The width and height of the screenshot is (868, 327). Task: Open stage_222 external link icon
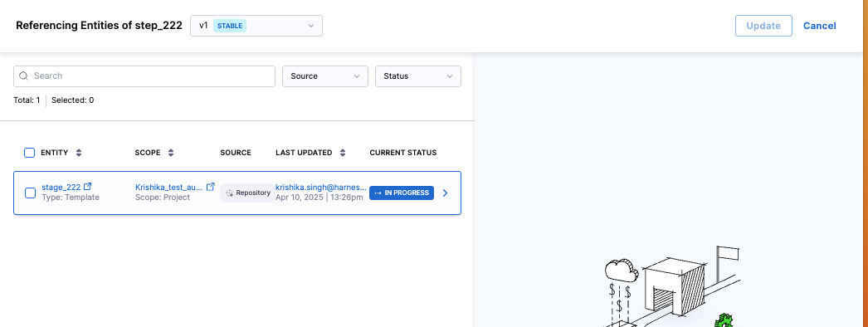click(87, 187)
